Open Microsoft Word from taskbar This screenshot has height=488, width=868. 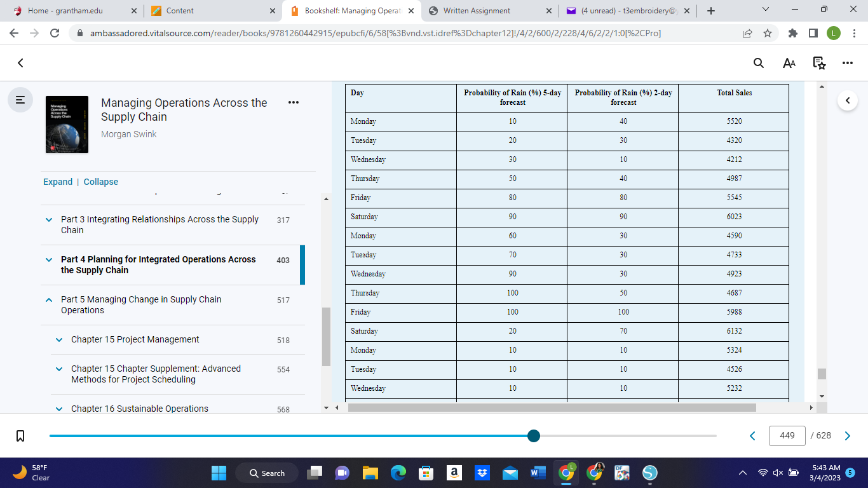click(538, 473)
